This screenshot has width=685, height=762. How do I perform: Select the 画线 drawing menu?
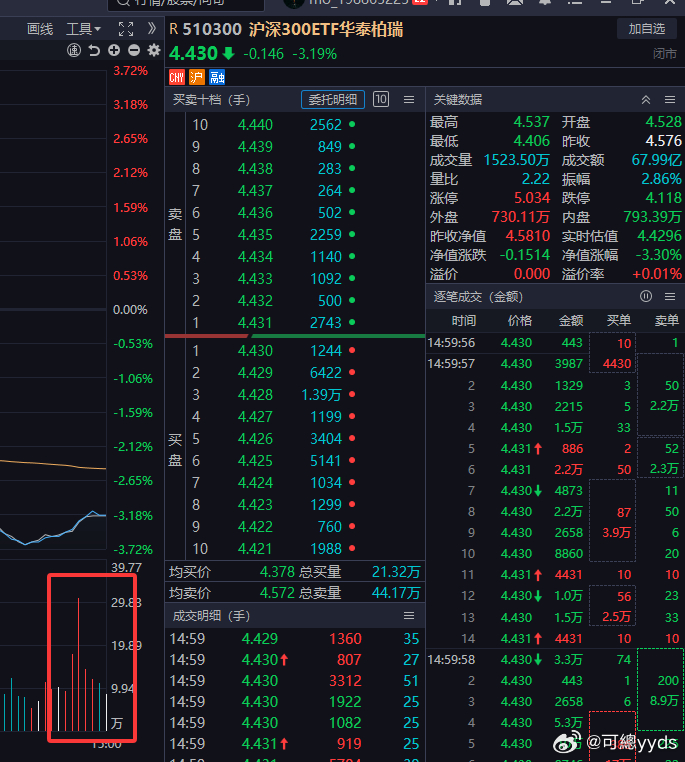tap(40, 29)
